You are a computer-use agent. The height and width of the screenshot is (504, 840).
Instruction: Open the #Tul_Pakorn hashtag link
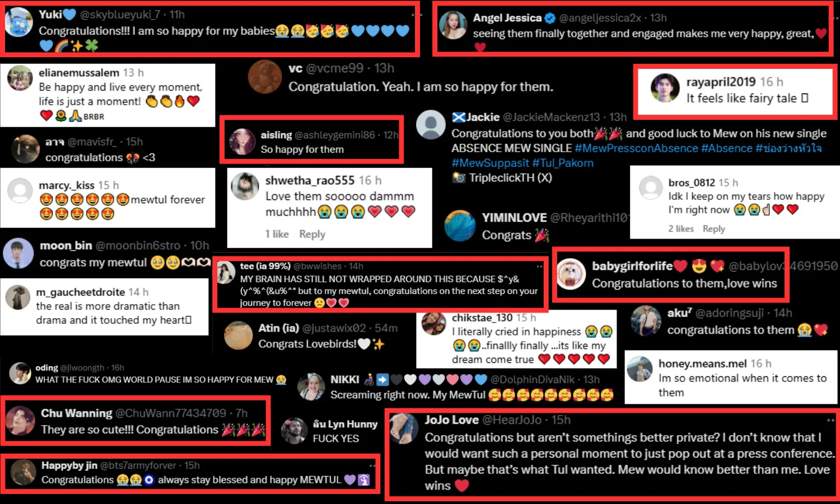[563, 163]
